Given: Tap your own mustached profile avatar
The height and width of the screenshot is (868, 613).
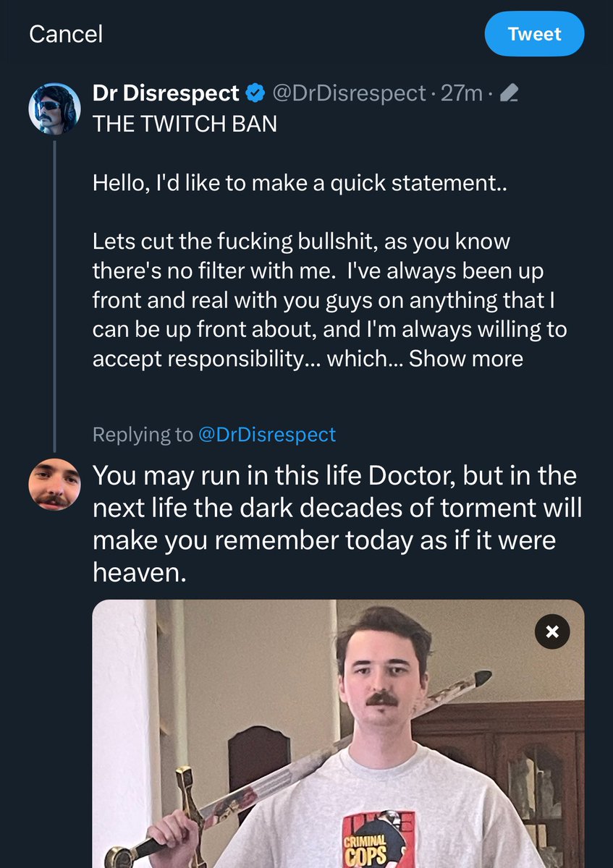Looking at the screenshot, I should pyautogui.click(x=54, y=484).
